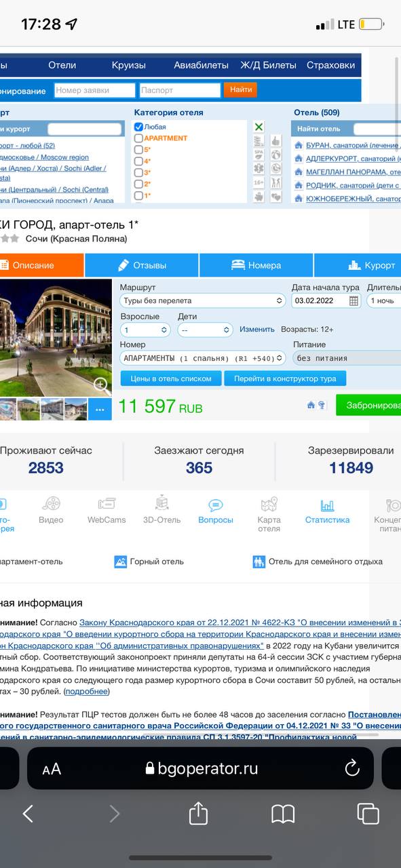
Task: Open the Номер room type dropdown
Action: point(203,358)
